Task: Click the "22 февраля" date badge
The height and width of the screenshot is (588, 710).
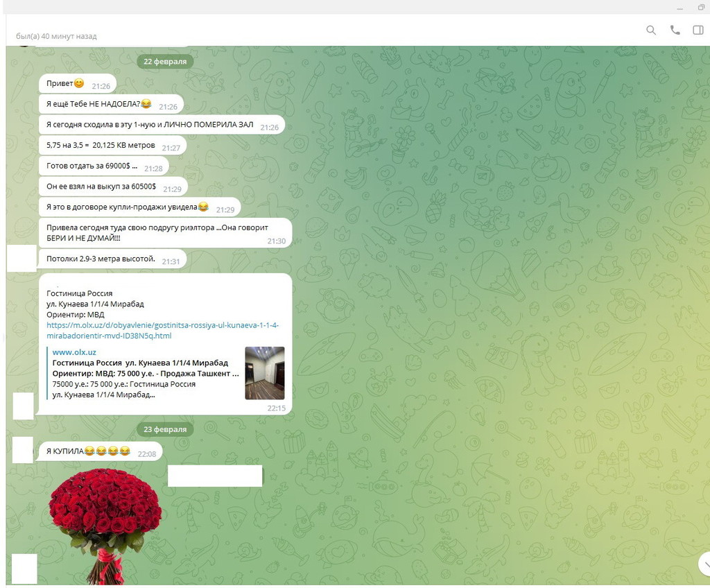Action: 165,61
